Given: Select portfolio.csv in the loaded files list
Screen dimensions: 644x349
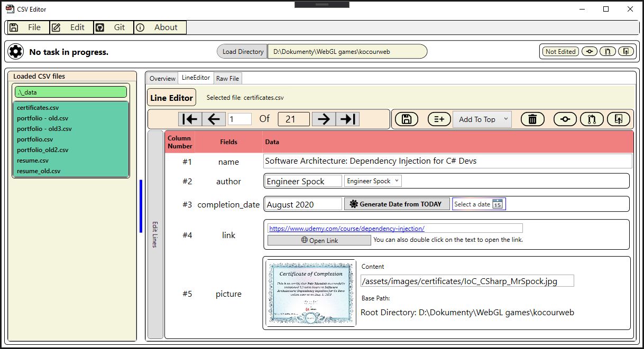Looking at the screenshot, I should (x=35, y=139).
